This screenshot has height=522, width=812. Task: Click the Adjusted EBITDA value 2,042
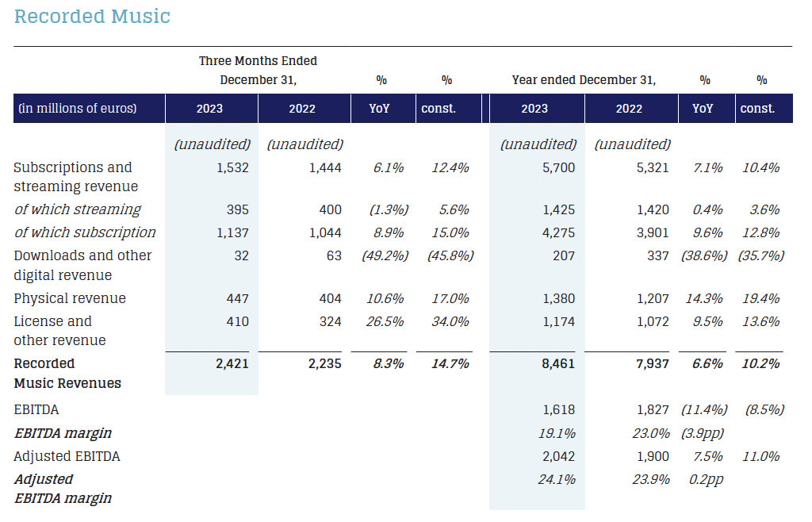[558, 456]
